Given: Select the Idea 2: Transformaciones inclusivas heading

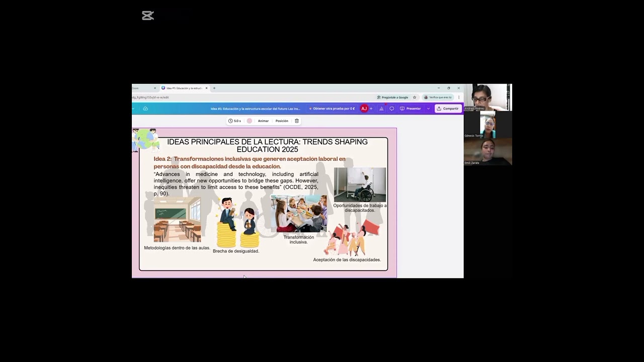Looking at the screenshot, I should 250,162.
